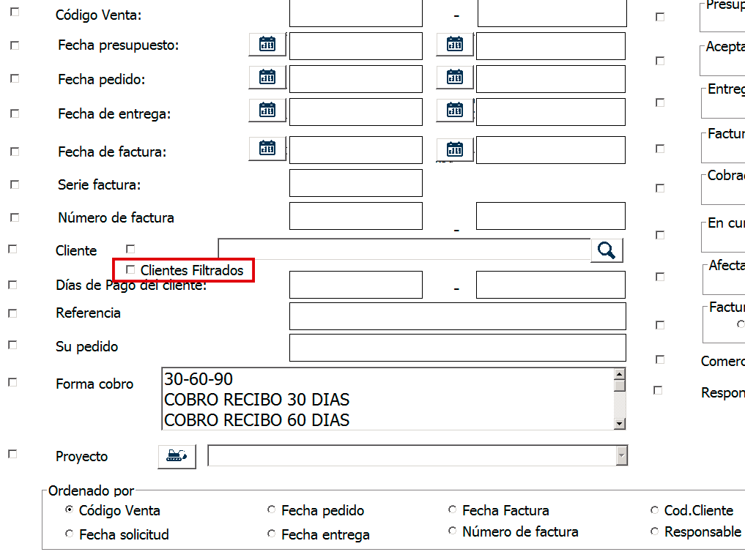Select COBRO RECIBO 30 DIAS in list
745x560 pixels.
pos(256,400)
